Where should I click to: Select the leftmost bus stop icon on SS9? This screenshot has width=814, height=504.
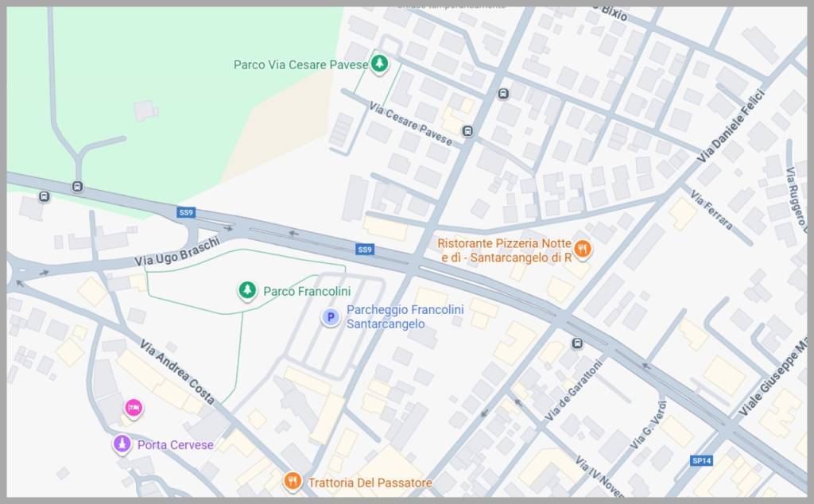tap(44, 196)
